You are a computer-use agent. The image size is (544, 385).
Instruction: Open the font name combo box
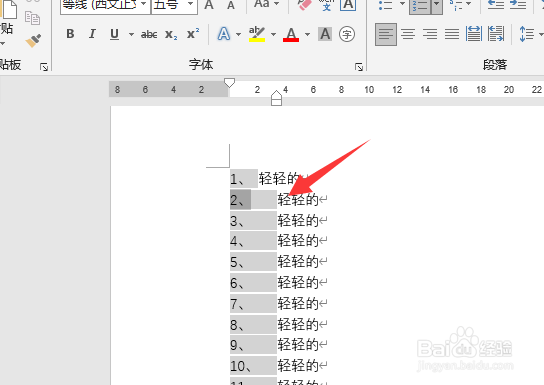pyautogui.click(x=105, y=6)
